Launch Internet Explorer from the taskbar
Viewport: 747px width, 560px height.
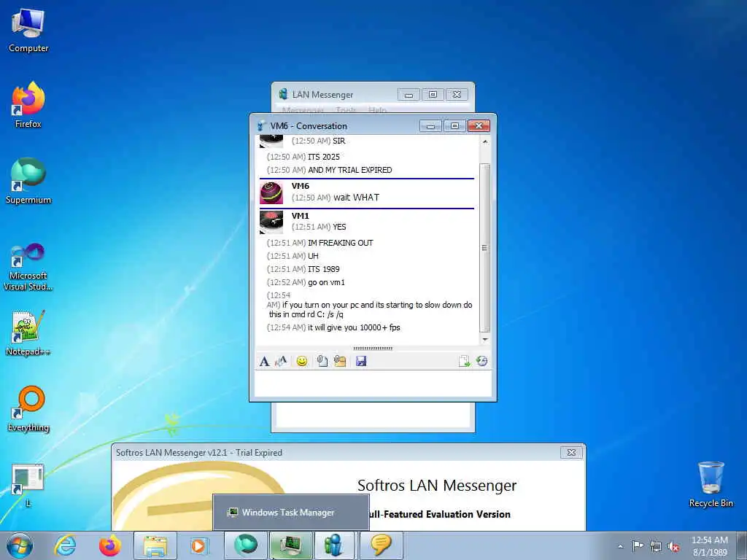pos(65,545)
